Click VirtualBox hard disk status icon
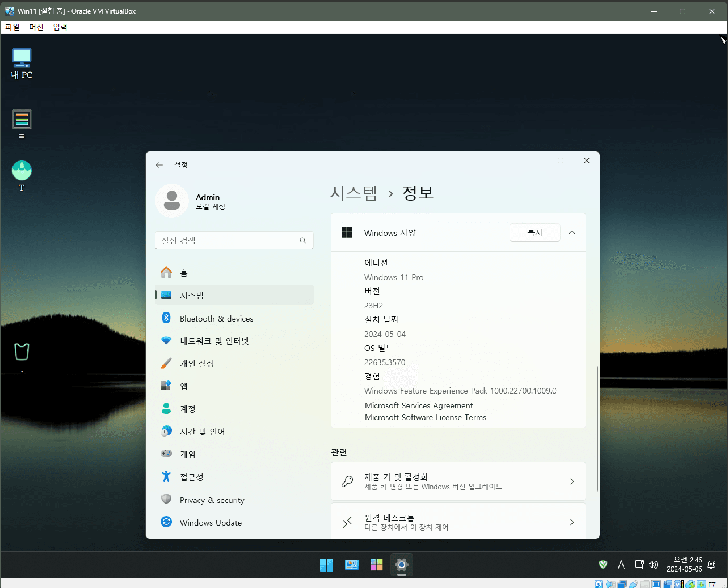The width and height of the screenshot is (728, 588). click(x=599, y=584)
